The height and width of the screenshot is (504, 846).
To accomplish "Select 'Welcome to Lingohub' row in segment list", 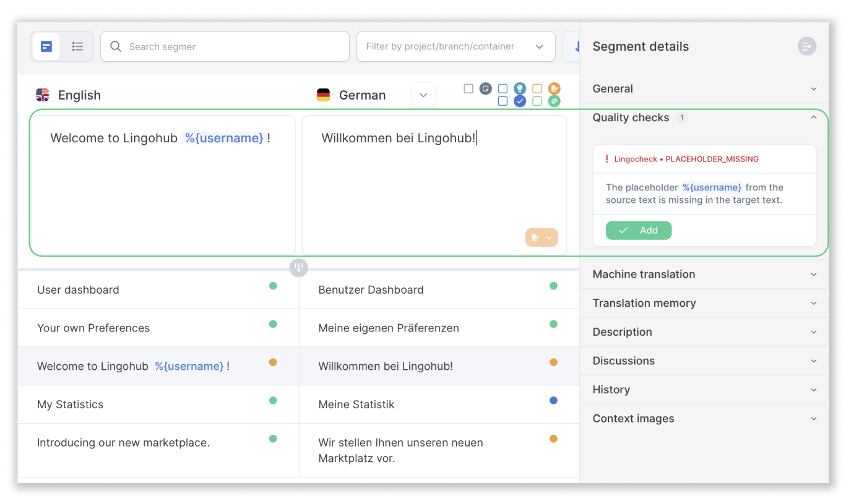I will (x=158, y=366).
